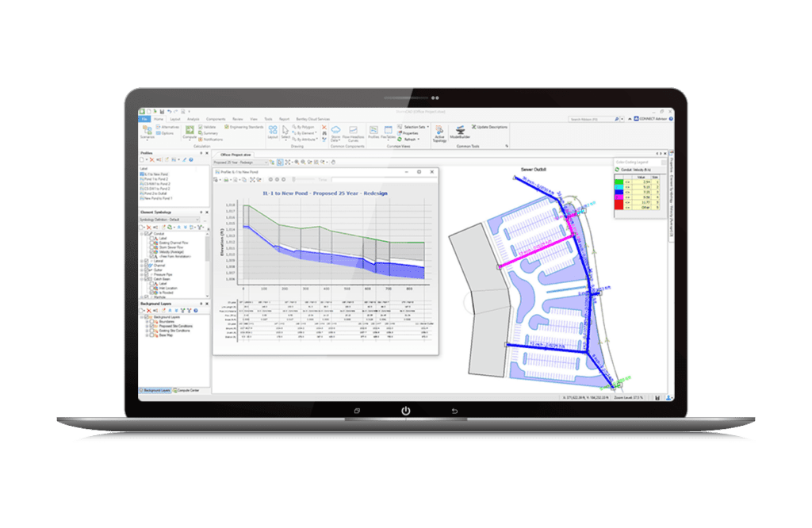Open the ModelBuilder tool
Screen dimensions: 812x528
460,132
